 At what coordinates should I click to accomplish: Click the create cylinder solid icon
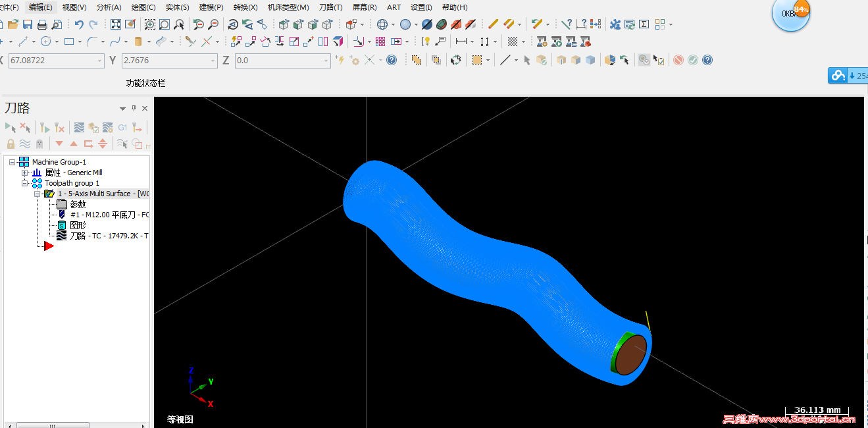tap(138, 41)
